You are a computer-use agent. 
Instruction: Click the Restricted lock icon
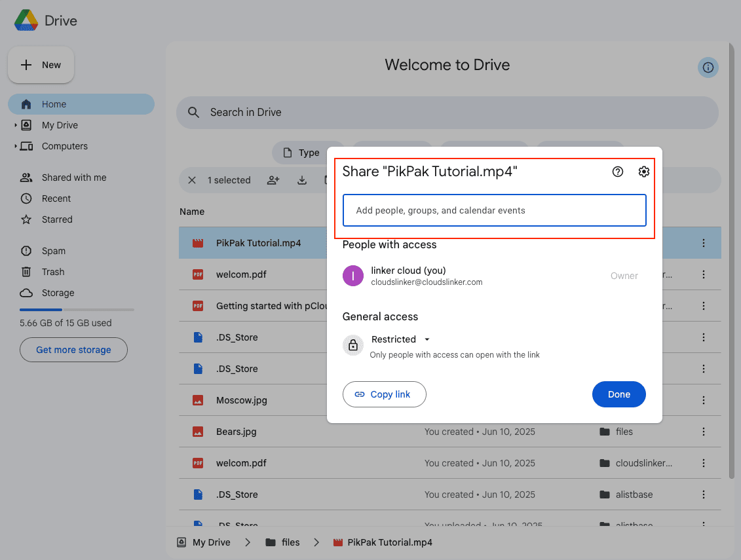click(x=353, y=346)
